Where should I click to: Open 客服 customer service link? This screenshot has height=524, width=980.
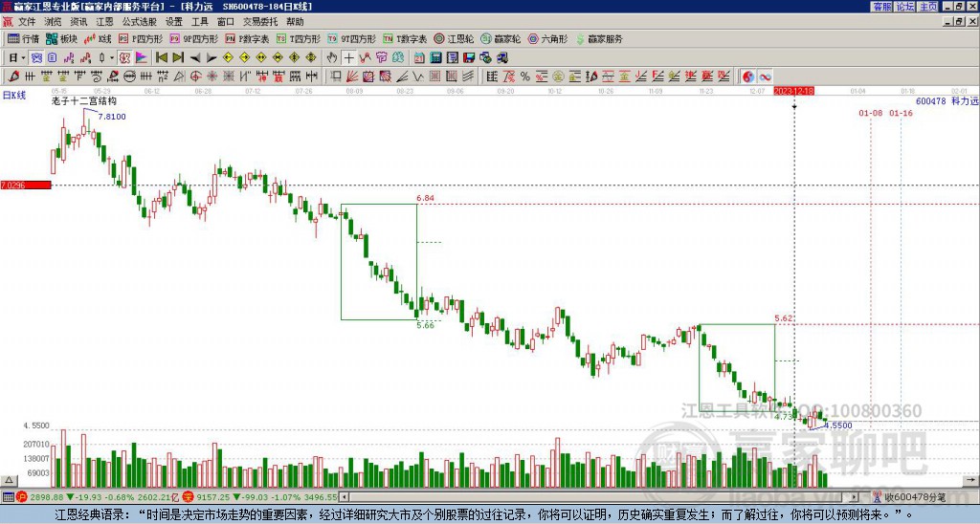click(x=881, y=7)
